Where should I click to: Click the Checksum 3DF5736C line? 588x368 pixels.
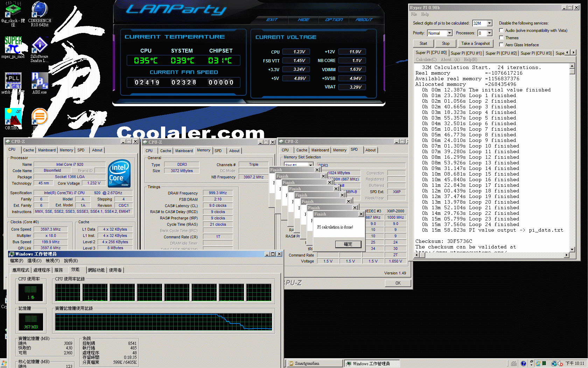[x=444, y=241]
